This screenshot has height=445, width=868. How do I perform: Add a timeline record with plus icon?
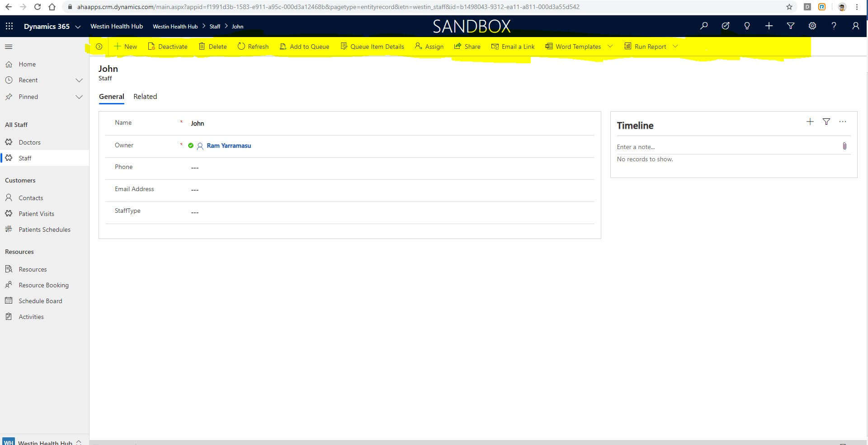click(x=810, y=122)
